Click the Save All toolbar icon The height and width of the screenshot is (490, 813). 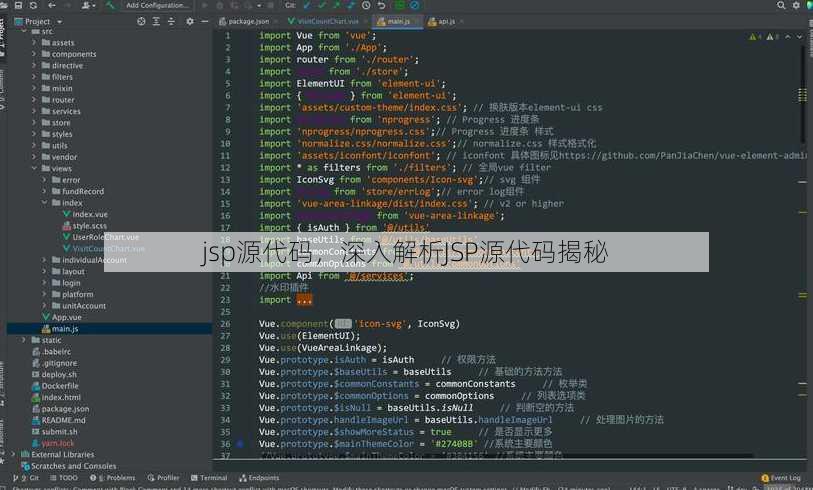tap(18, 5)
